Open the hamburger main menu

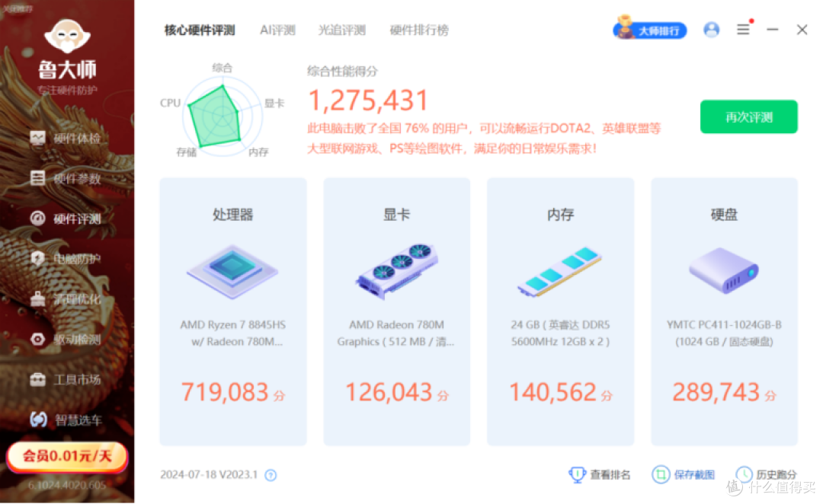click(743, 30)
